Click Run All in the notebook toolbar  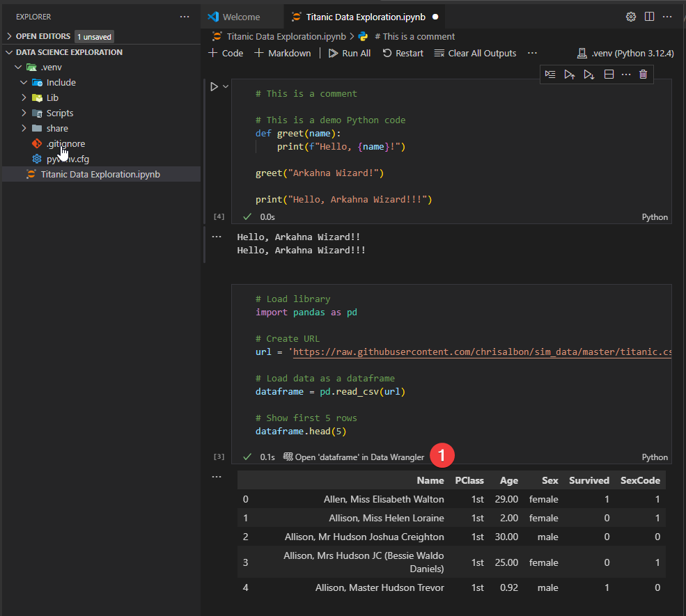[349, 53]
